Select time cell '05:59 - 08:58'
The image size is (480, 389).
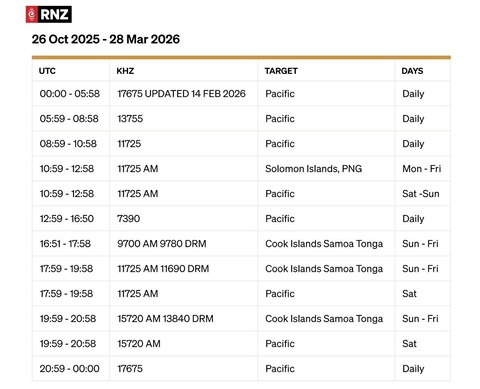69,119
